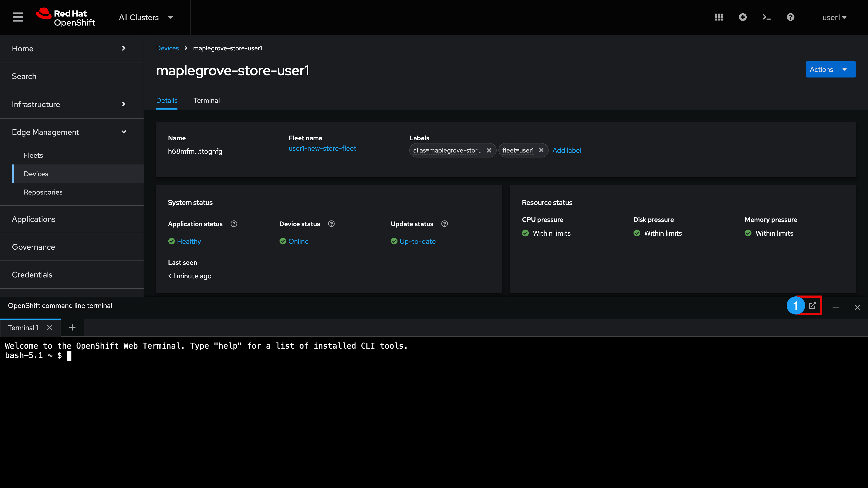
Task: Click the '< 1 minute ago' last seen value
Action: pos(190,276)
